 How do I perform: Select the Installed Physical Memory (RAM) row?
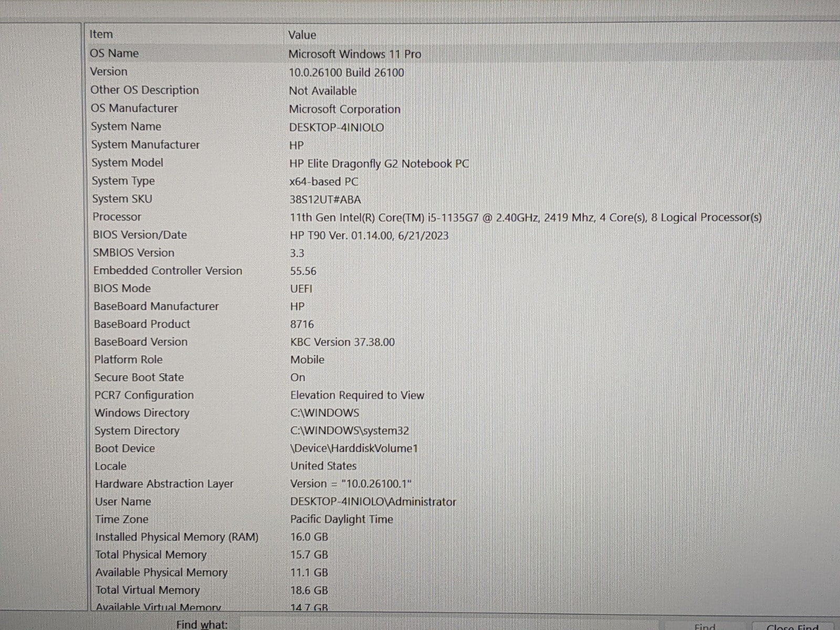pyautogui.click(x=177, y=537)
